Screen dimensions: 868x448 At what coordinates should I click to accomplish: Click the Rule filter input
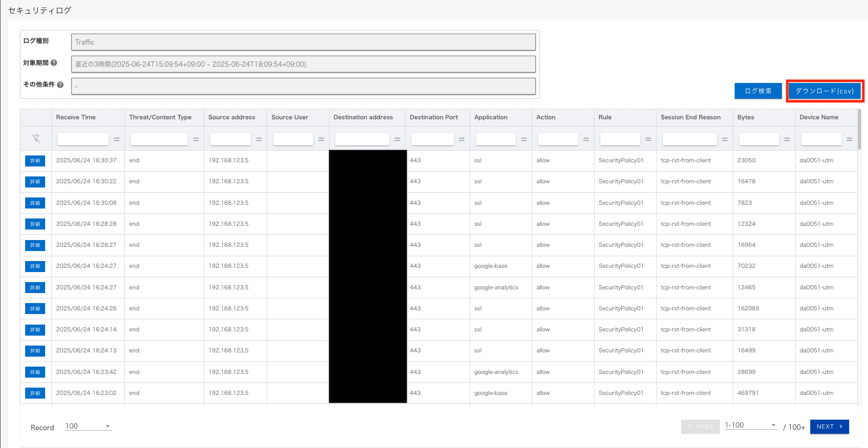tap(620, 139)
